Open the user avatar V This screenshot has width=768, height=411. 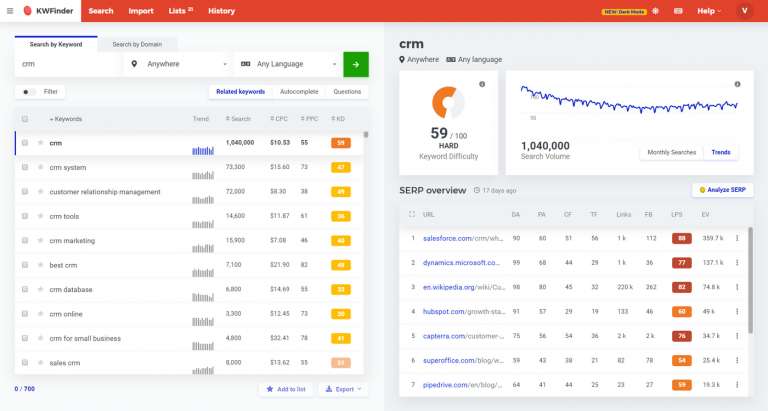tap(744, 11)
